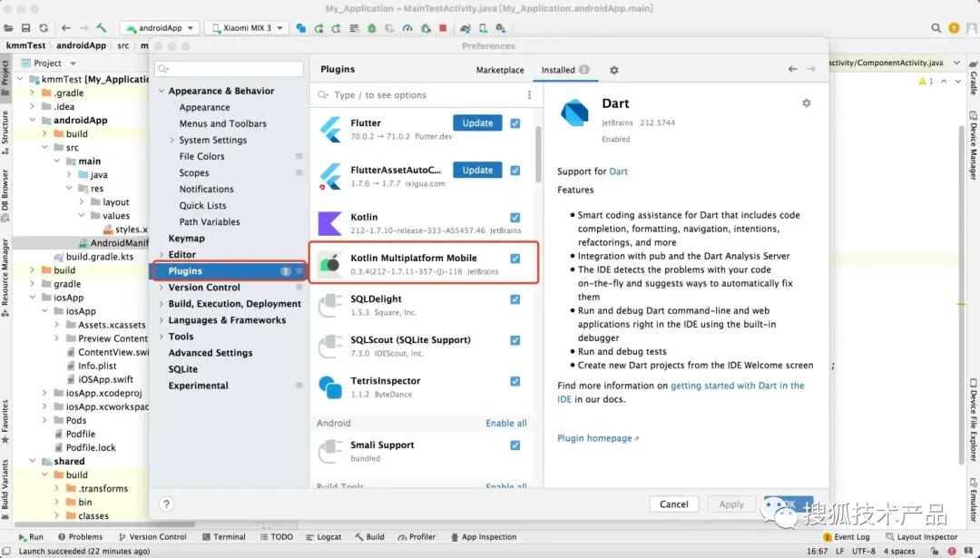Switch to the Marketplace tab

pyautogui.click(x=500, y=70)
